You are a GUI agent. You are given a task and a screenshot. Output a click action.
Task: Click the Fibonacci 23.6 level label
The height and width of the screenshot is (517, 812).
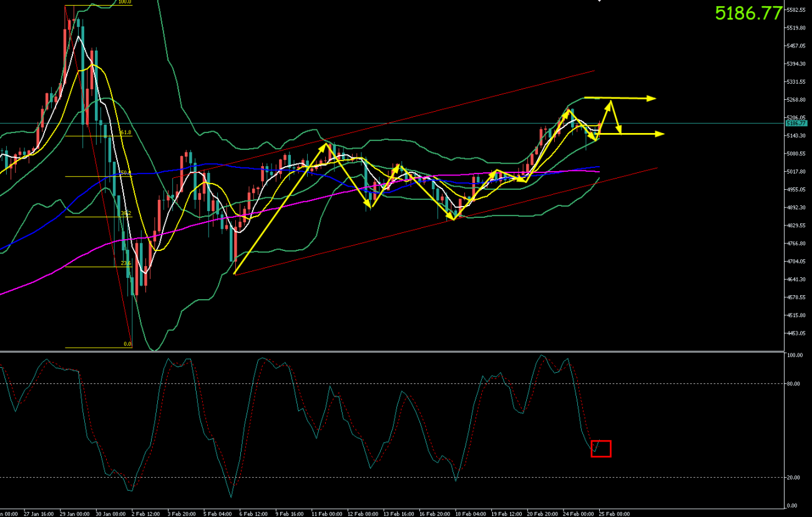tap(125, 263)
